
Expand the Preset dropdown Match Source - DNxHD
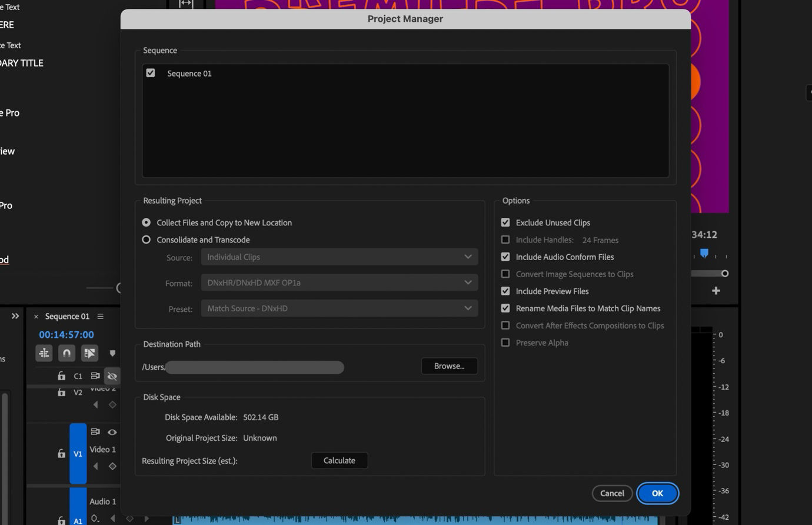(x=339, y=308)
